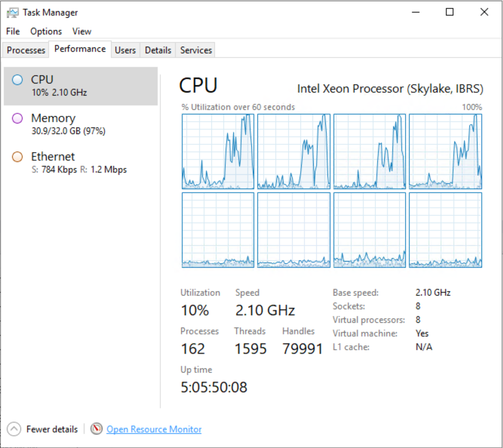Viewport: 503px width, 448px height.
Task: Click the Task Manager title bar icon
Action: (x=13, y=13)
